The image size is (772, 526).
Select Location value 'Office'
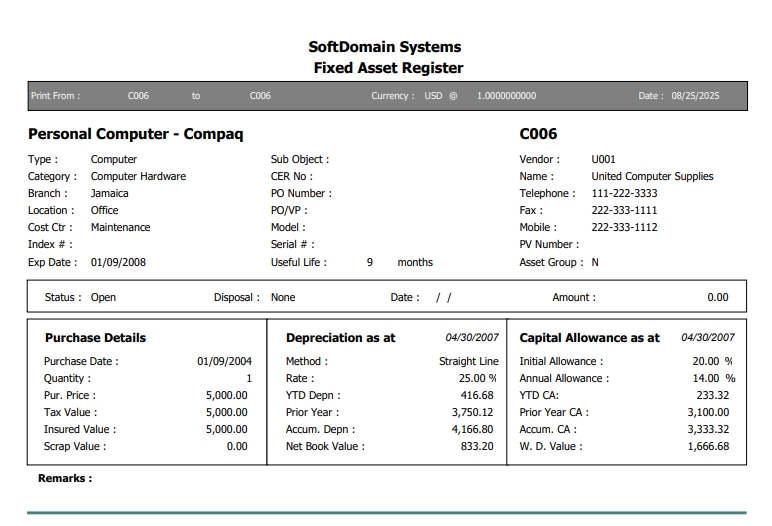[x=104, y=210]
